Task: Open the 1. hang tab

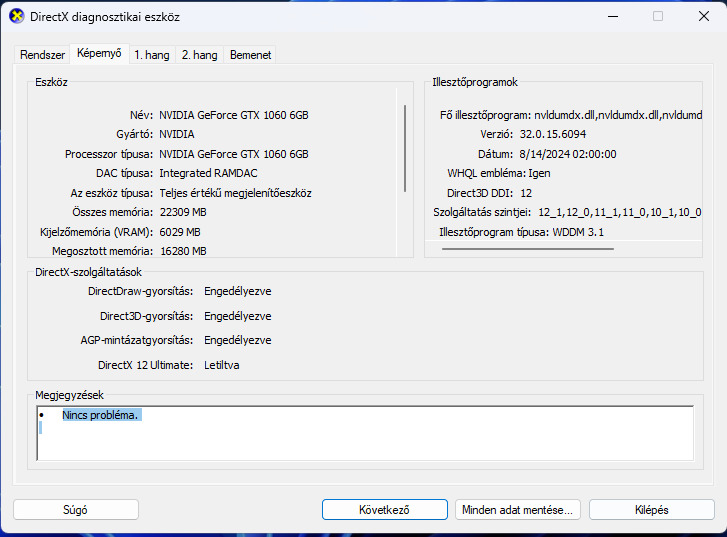Action: point(152,55)
